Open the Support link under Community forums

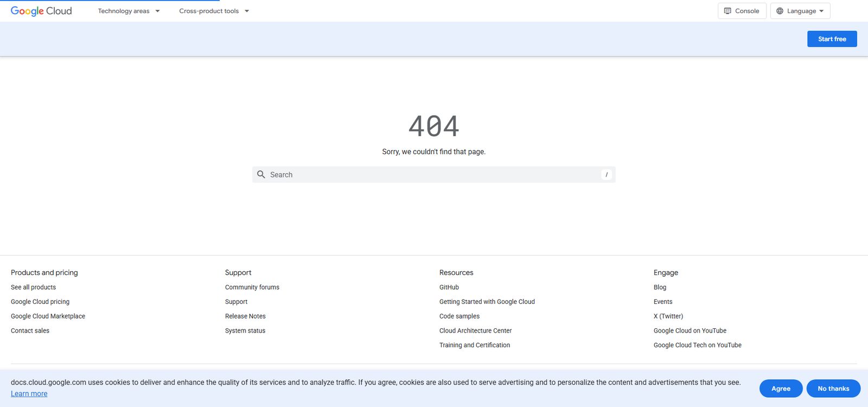(236, 302)
